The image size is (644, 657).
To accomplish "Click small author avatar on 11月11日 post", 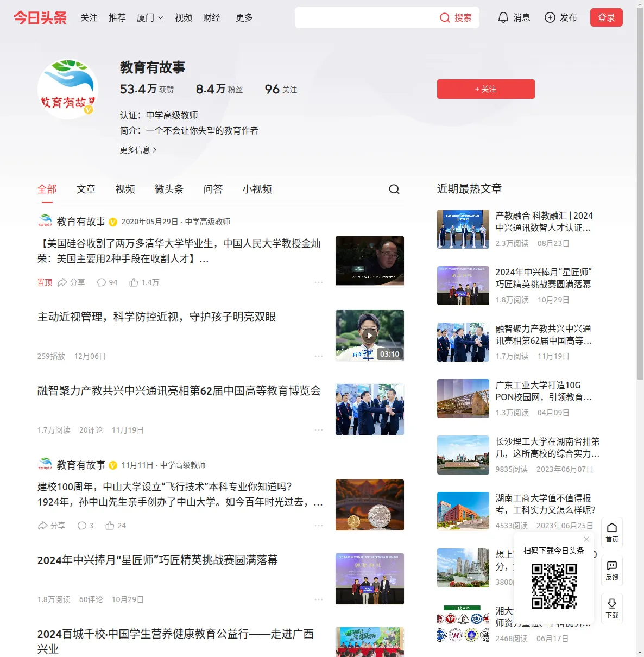I will pos(45,465).
